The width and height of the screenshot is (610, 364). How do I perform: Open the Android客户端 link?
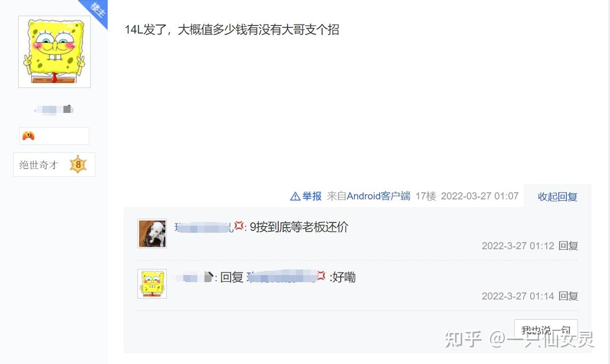coord(378,196)
